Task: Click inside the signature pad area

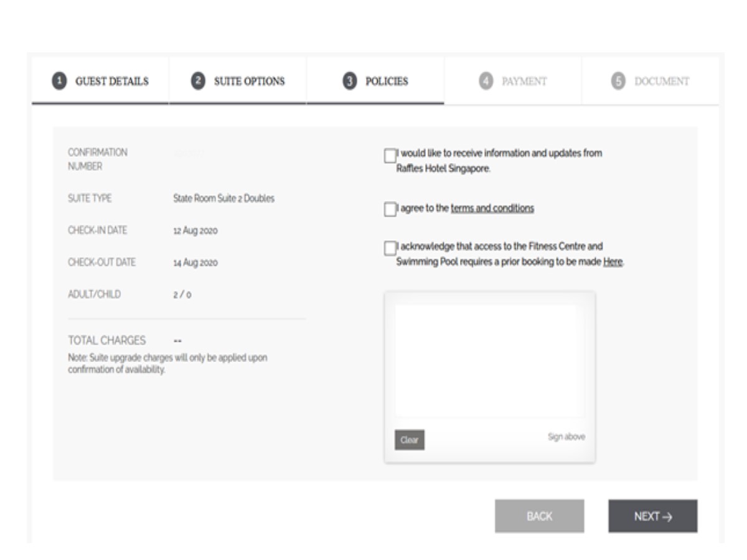Action: (489, 361)
